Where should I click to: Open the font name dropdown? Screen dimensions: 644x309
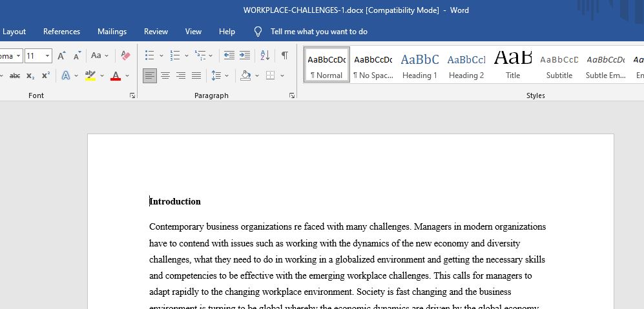[19, 56]
